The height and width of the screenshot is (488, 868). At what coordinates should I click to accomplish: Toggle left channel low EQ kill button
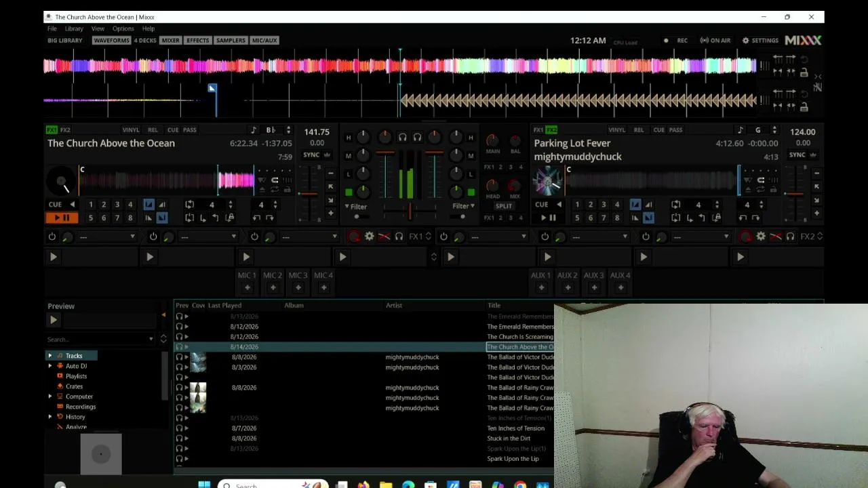pyautogui.click(x=349, y=174)
